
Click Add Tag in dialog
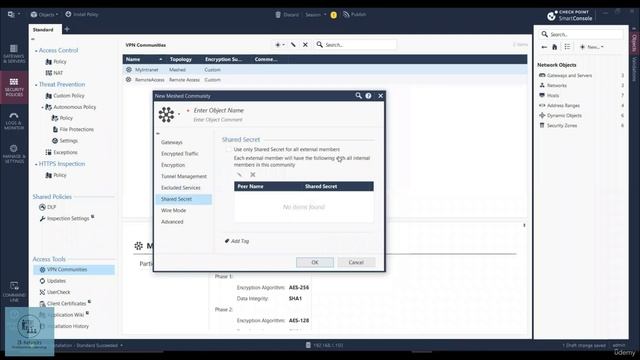click(x=237, y=241)
